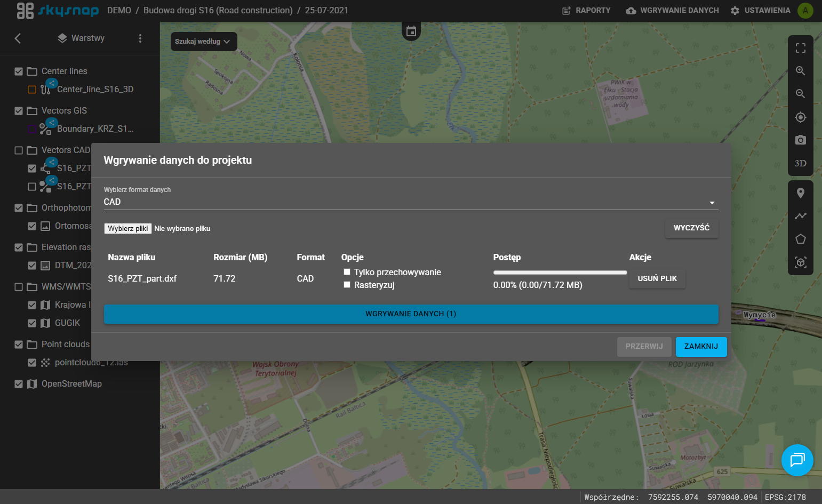Image resolution: width=822 pixels, height=504 pixels.
Task: Switch to 3D view
Action: [x=800, y=163]
